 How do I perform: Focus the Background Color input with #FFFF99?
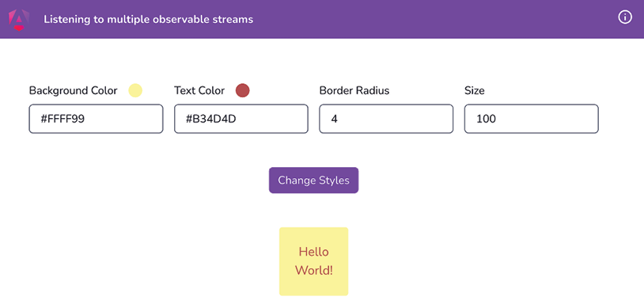tap(96, 119)
